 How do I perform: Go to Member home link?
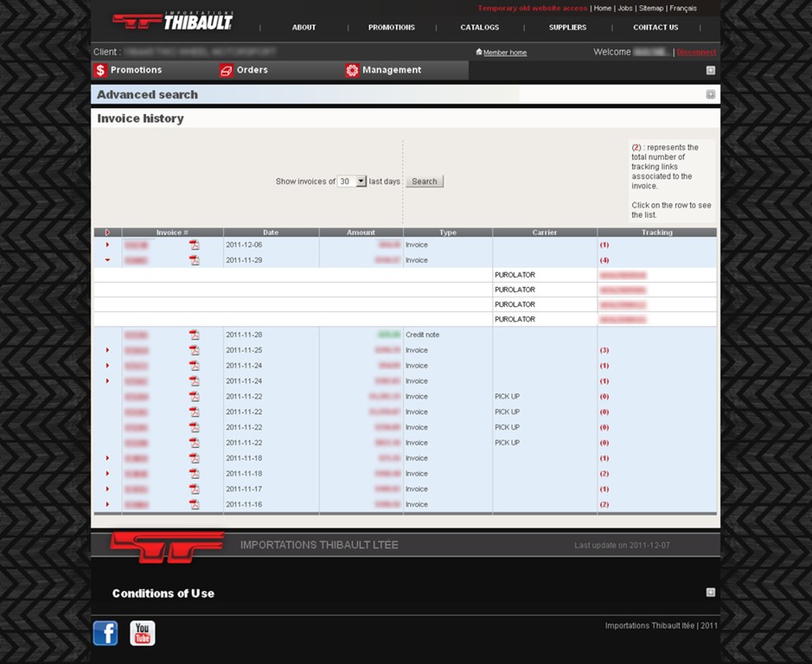[x=504, y=53]
